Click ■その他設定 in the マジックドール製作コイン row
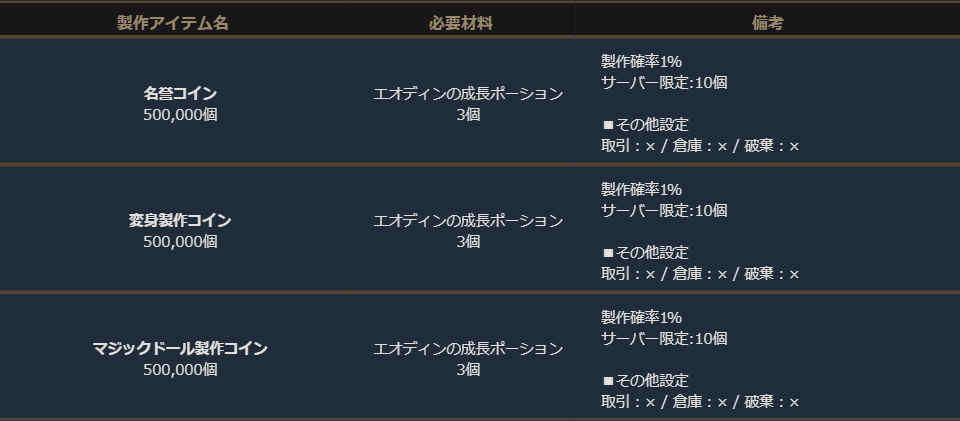 point(645,380)
